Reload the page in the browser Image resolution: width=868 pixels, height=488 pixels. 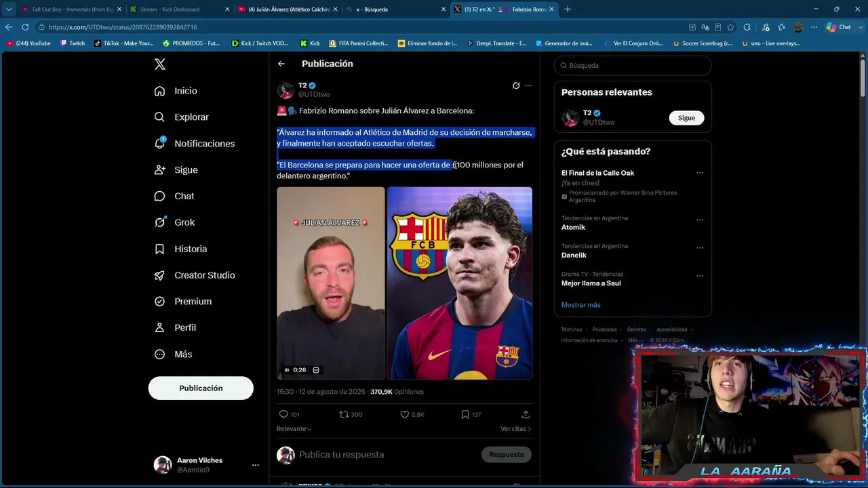[25, 27]
